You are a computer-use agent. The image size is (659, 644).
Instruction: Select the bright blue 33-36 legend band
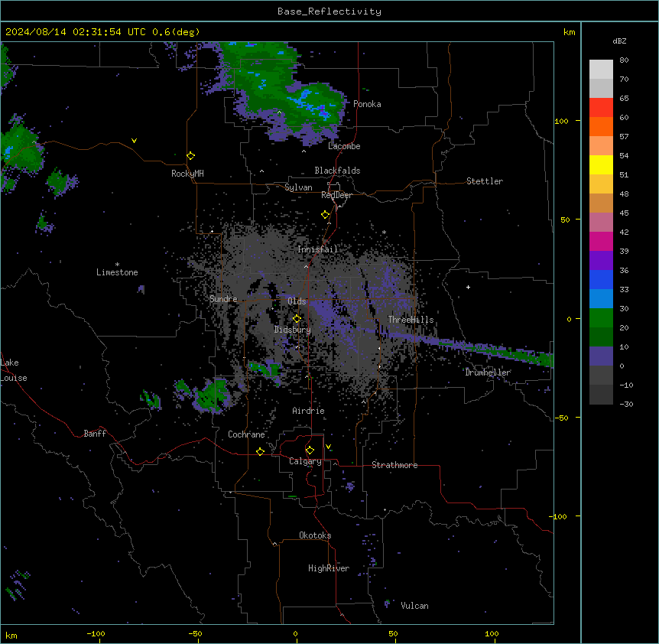click(601, 279)
